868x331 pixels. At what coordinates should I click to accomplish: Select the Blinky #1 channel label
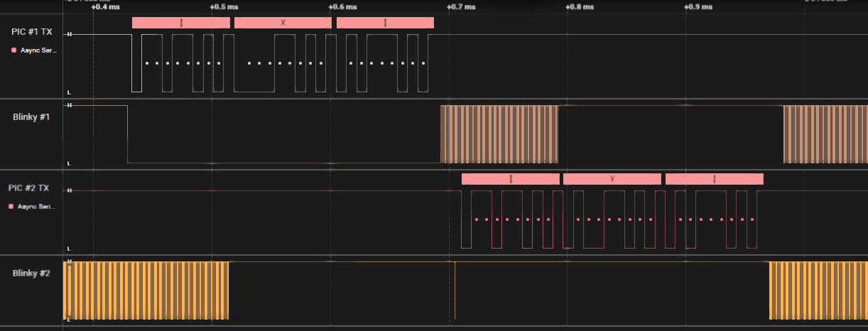[31, 116]
